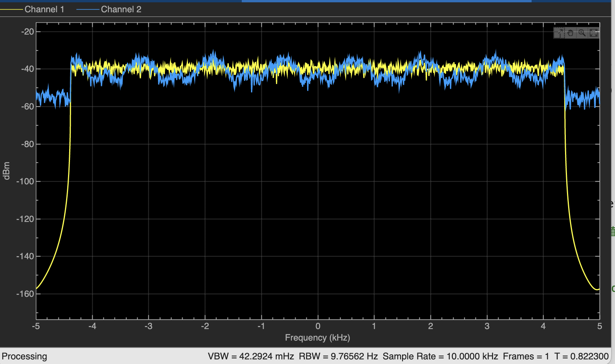Click the 0 tick on frequency axis
The image size is (615, 364).
coord(318,326)
